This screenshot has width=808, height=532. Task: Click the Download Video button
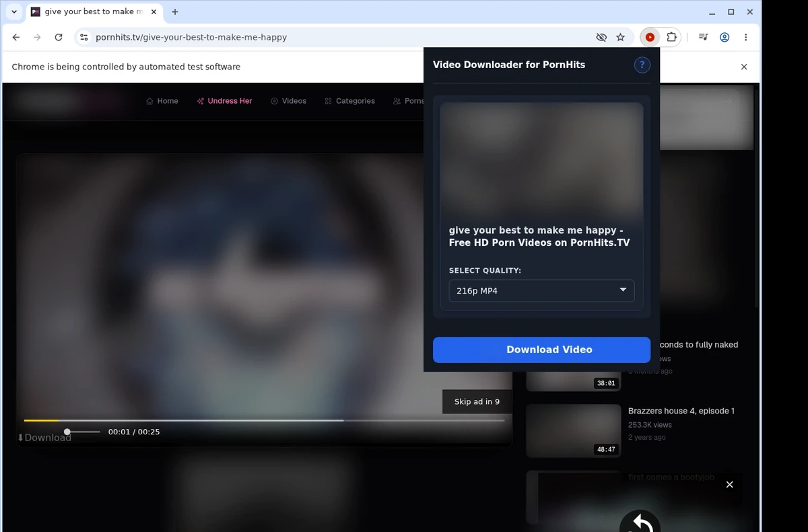[x=541, y=350]
